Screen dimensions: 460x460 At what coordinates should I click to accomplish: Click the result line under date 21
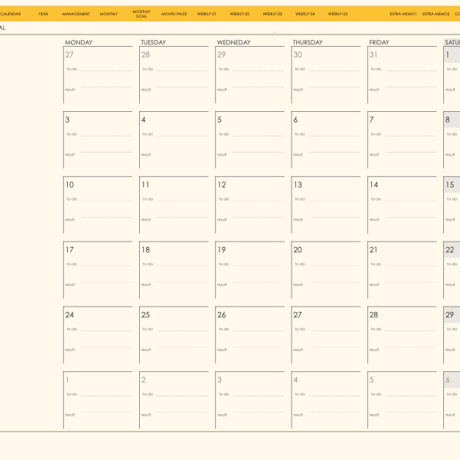[x=410, y=282]
